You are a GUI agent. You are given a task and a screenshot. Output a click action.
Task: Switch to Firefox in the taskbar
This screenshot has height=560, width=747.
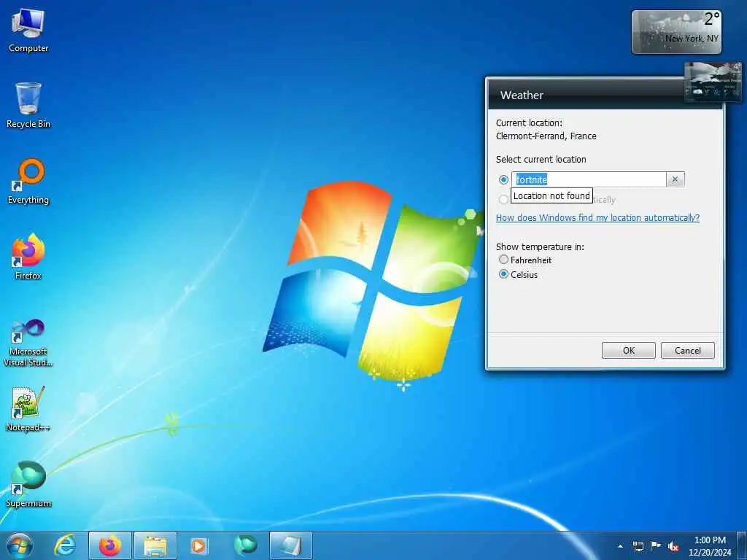pos(109,545)
